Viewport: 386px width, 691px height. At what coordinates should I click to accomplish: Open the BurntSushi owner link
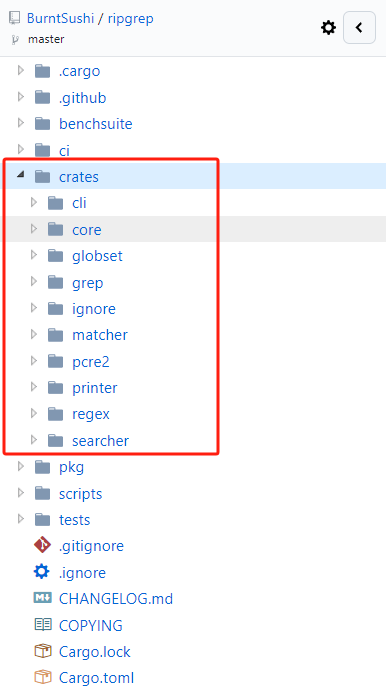tap(61, 19)
